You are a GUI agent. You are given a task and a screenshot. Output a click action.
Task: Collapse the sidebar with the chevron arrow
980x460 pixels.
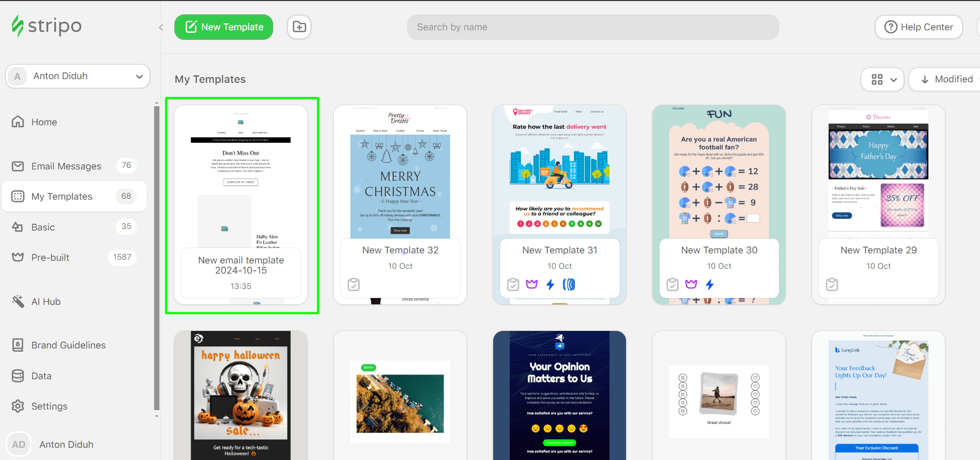pos(160,28)
